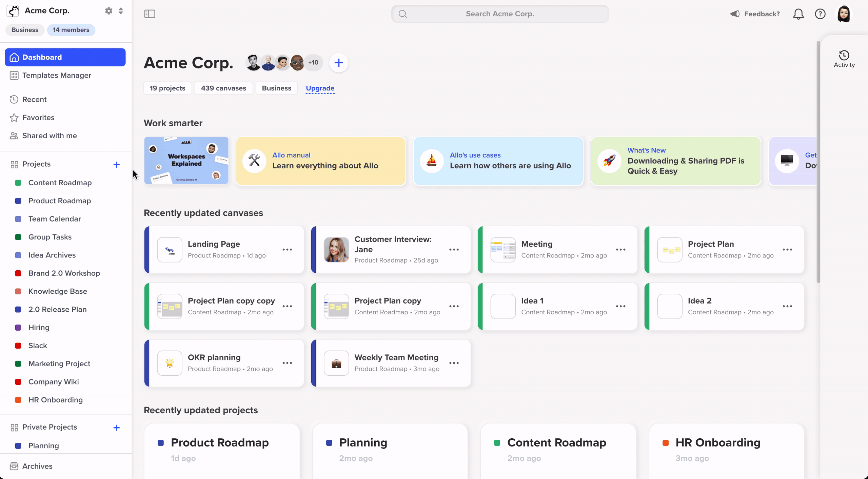Click Hiring project color swatch

(18, 328)
